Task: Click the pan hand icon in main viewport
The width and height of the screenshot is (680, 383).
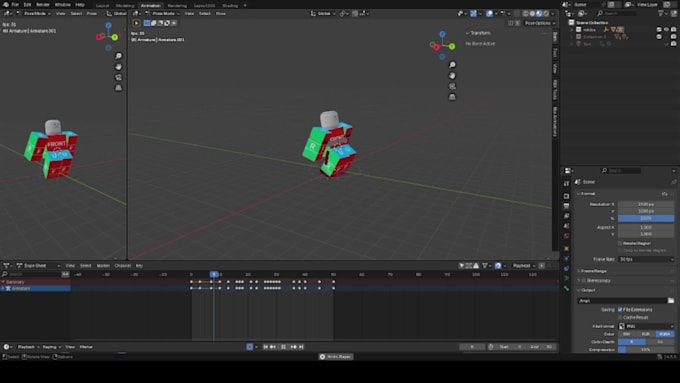Action: point(452,75)
